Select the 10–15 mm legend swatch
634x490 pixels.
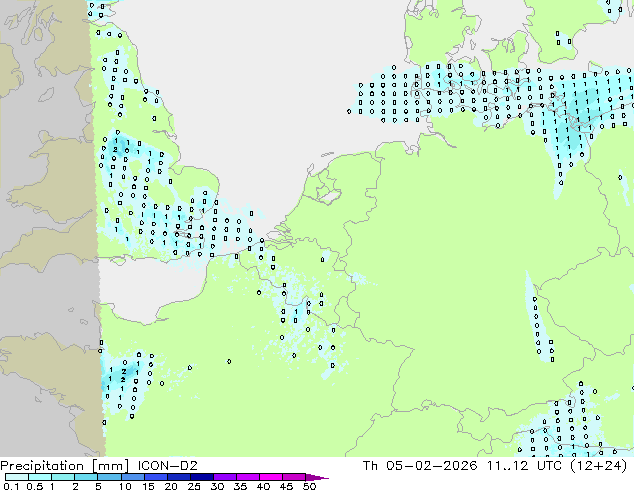pos(134,477)
